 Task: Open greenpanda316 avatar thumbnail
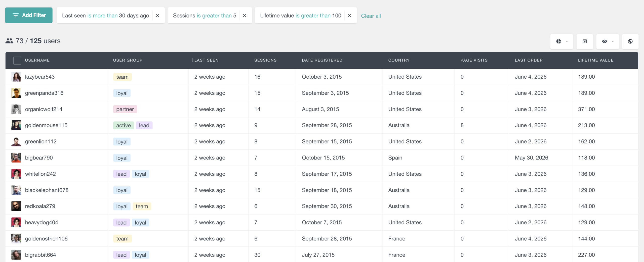point(16,93)
